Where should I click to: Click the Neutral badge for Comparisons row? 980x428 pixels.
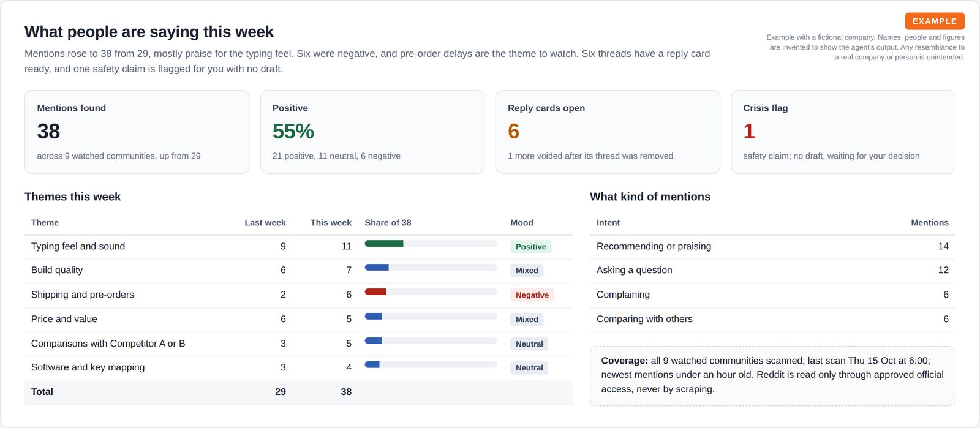tap(529, 344)
